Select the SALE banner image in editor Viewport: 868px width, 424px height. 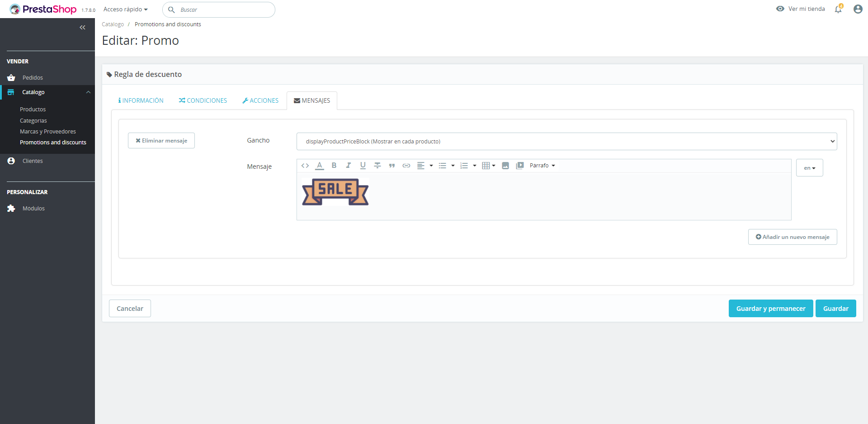click(335, 191)
